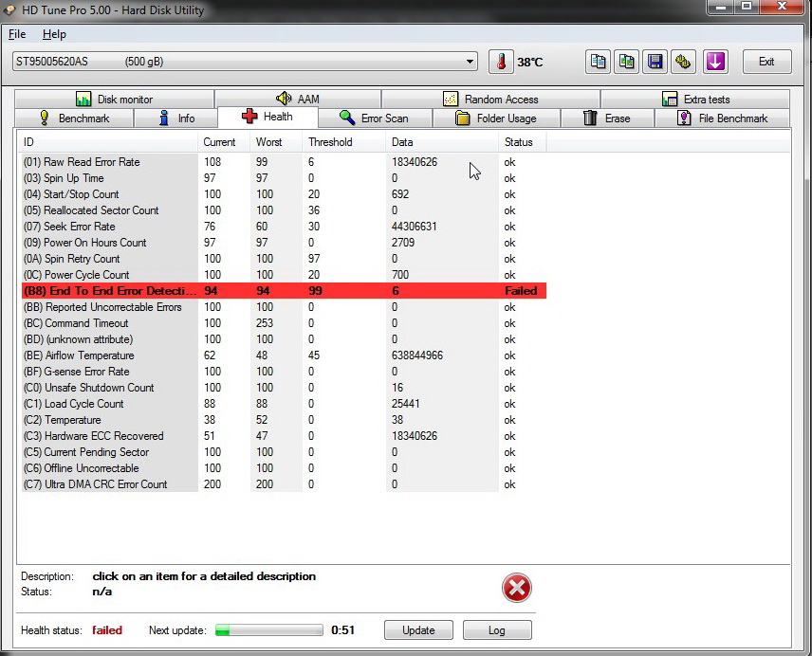Select the Ultra DMA CRC Error Count row
Viewport: 812px width, 656px height.
click(x=284, y=484)
